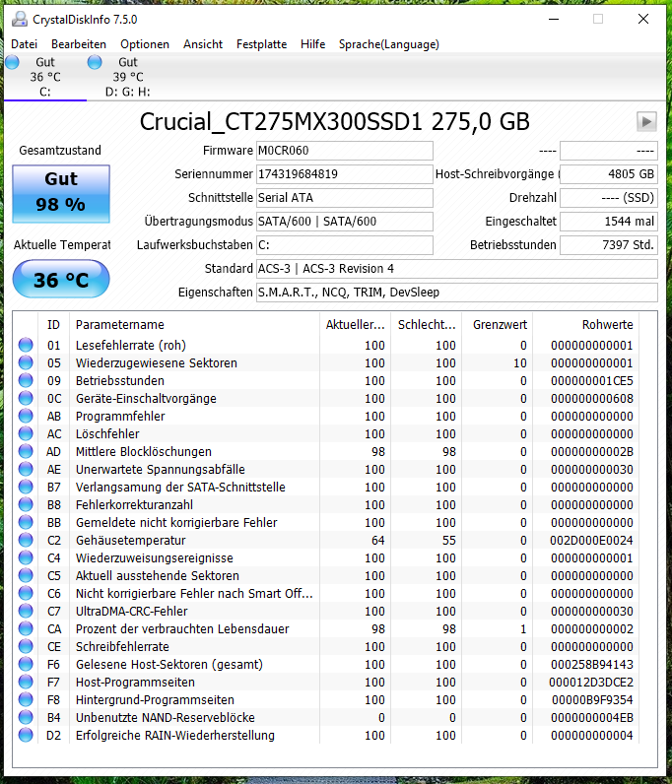
Task: Click the ID column header
Action: click(53, 324)
